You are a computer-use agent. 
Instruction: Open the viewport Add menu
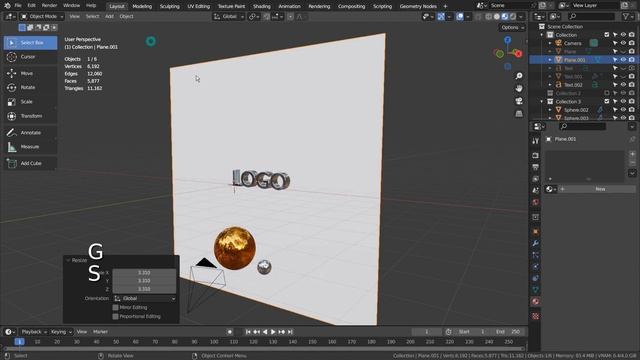109,16
